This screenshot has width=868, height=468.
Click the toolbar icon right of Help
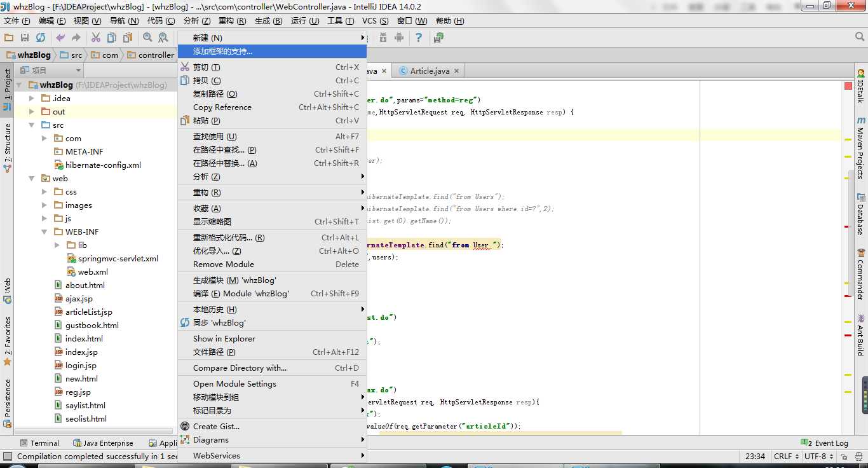pyautogui.click(x=438, y=38)
